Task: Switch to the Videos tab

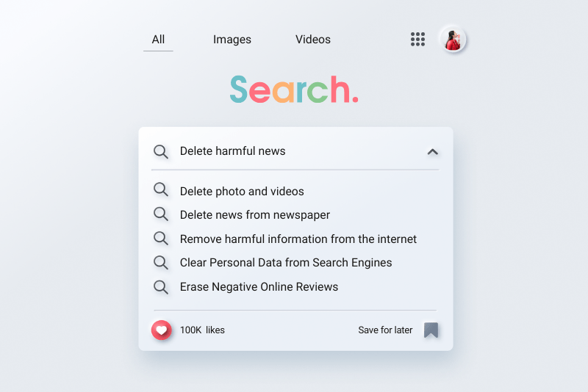Action: 313,40
